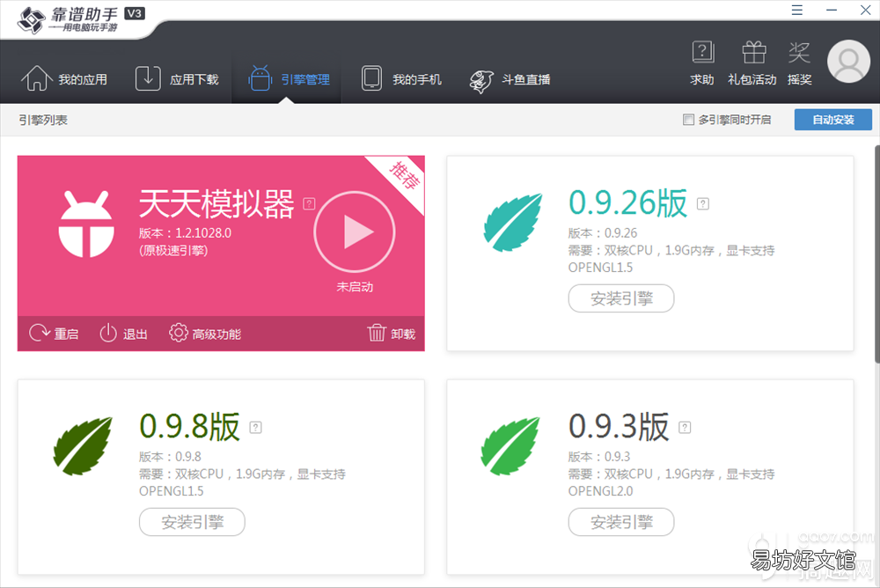This screenshot has height=588, width=880.
Task: Click the green leaf icon of 0.9.3版
Action: tap(510, 446)
